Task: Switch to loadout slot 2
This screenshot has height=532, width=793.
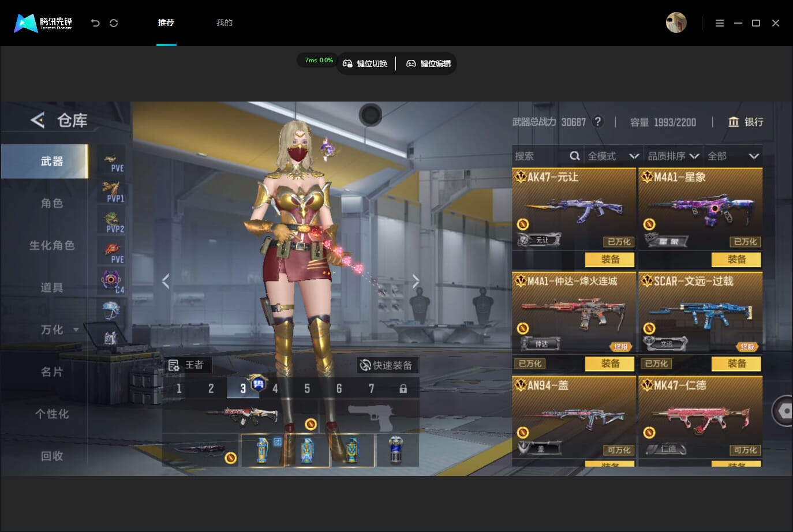Action: (x=211, y=388)
